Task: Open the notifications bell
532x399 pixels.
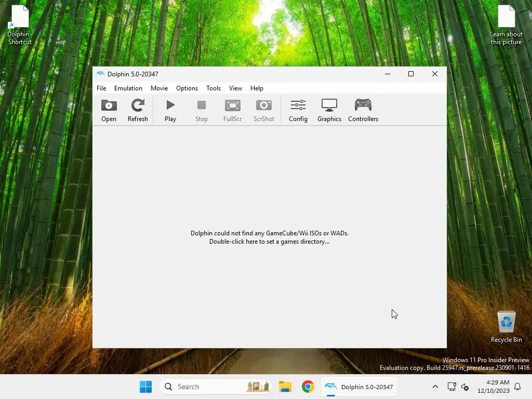Action: (x=517, y=387)
